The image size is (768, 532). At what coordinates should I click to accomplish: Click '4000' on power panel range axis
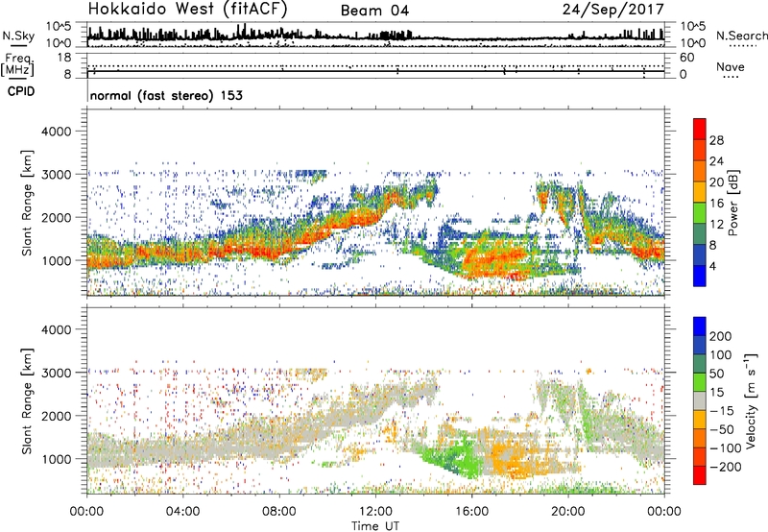[57, 132]
